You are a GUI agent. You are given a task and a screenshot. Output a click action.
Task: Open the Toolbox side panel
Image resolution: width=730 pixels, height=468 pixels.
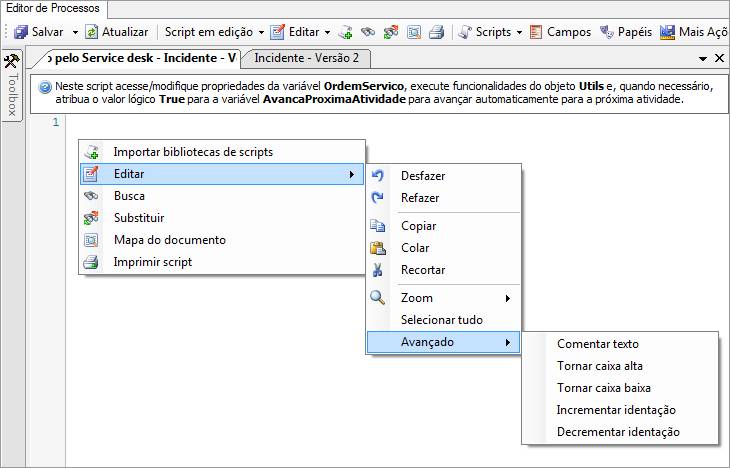pos(12,85)
